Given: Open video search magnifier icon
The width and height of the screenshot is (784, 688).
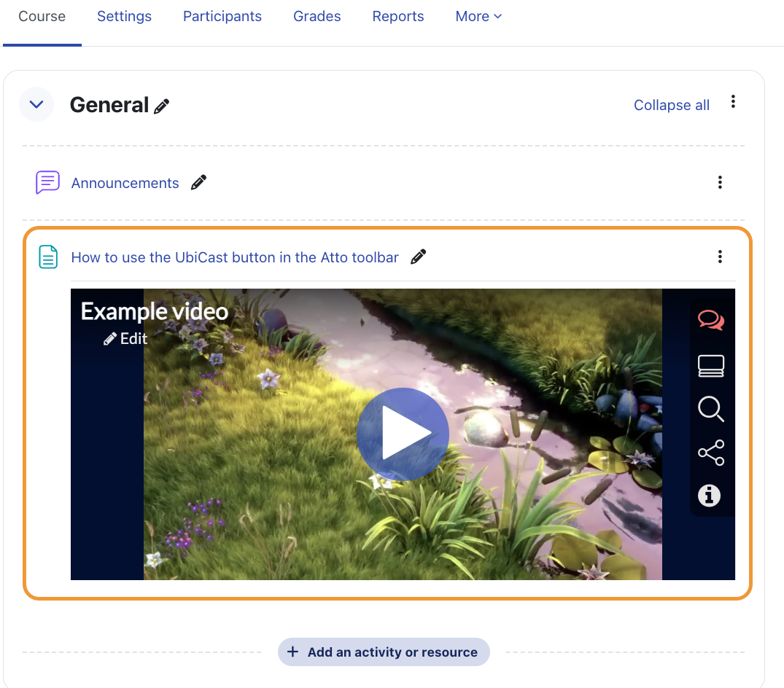Looking at the screenshot, I should 711,409.
